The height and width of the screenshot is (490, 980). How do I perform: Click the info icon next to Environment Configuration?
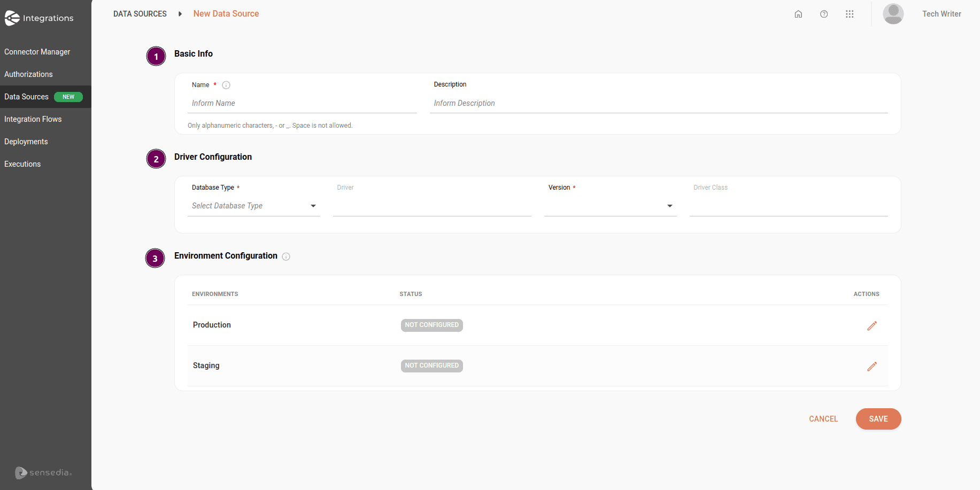[286, 256]
